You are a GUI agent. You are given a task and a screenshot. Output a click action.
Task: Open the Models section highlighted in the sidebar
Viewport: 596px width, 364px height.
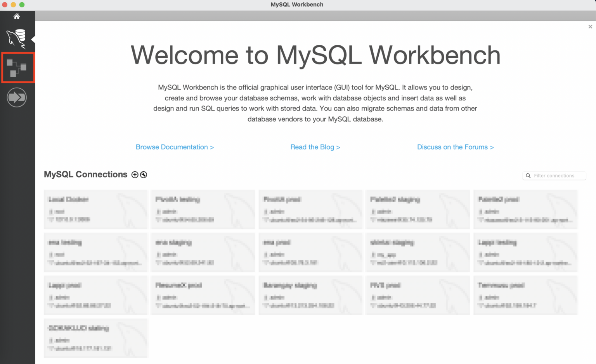pos(17,67)
